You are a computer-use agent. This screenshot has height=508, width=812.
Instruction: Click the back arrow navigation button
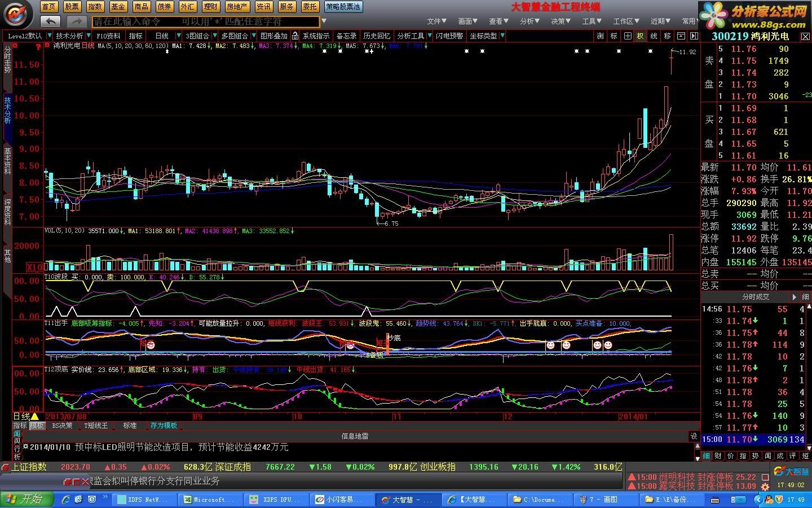(x=50, y=21)
